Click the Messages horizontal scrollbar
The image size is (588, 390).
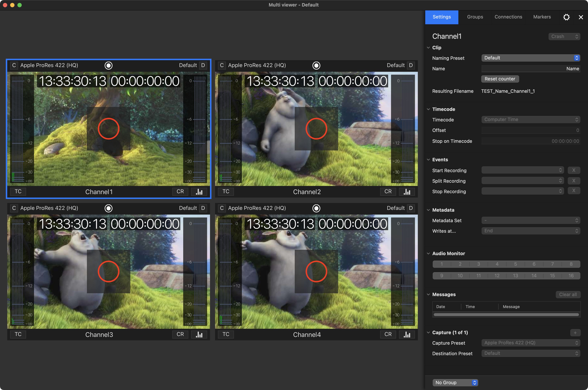pyautogui.click(x=506, y=315)
